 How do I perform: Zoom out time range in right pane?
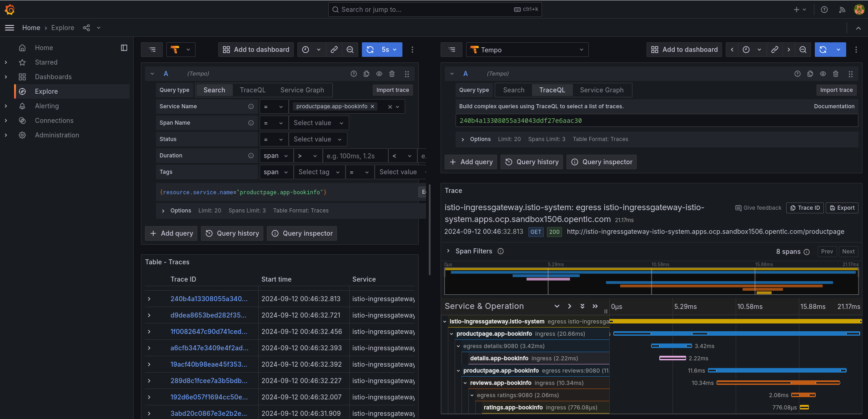803,50
